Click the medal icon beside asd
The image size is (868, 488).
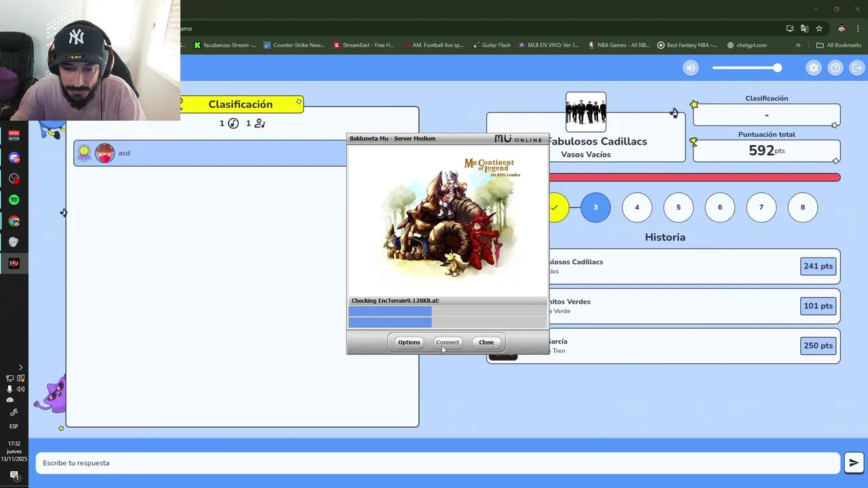83,153
